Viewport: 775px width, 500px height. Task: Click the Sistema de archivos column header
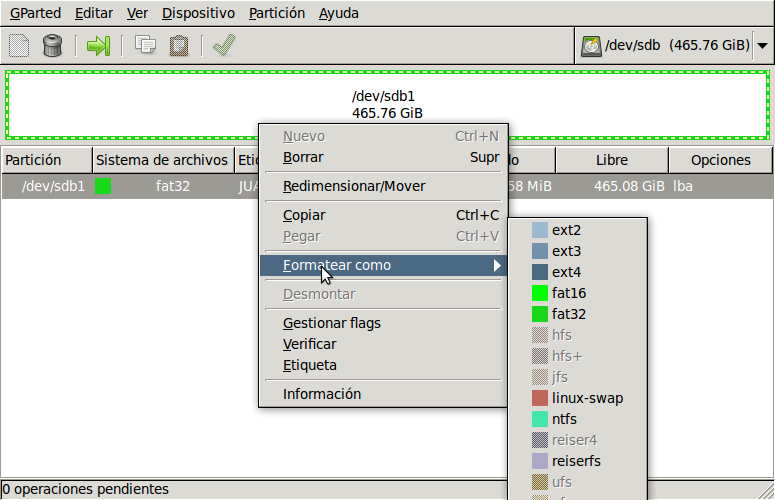click(163, 160)
